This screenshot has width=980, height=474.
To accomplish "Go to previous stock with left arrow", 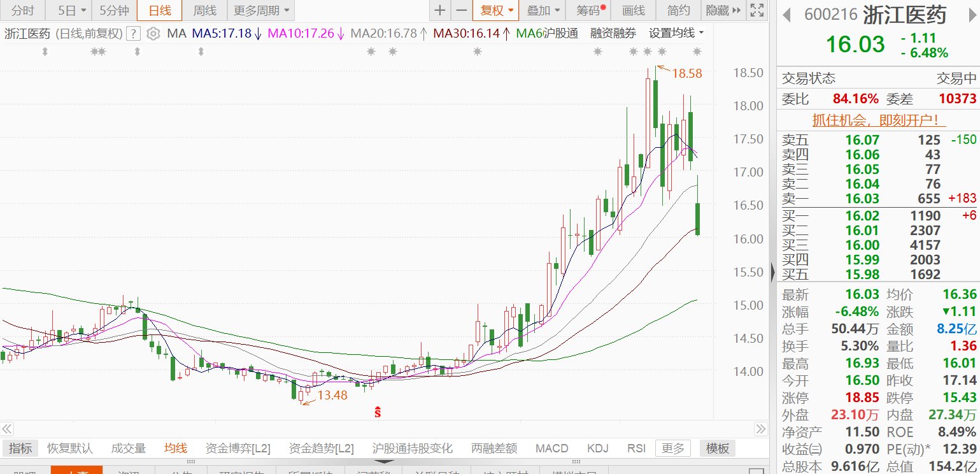I will click(787, 15).
